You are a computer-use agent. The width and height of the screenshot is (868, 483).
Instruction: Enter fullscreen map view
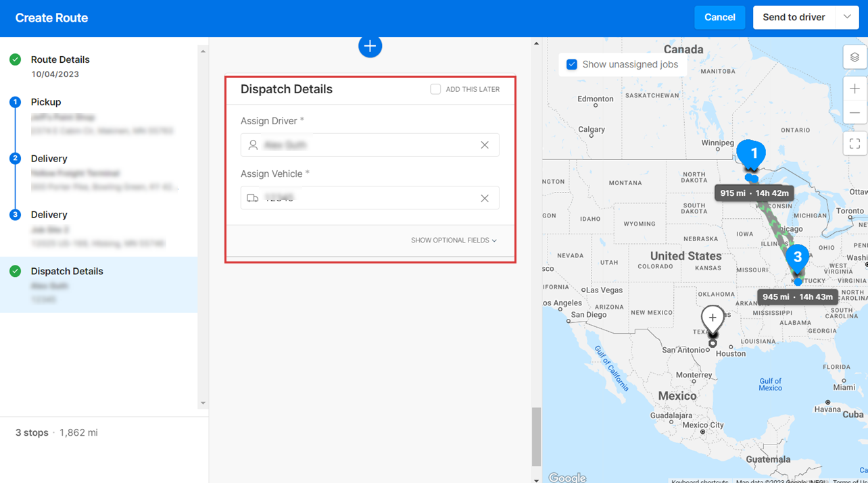tap(854, 143)
